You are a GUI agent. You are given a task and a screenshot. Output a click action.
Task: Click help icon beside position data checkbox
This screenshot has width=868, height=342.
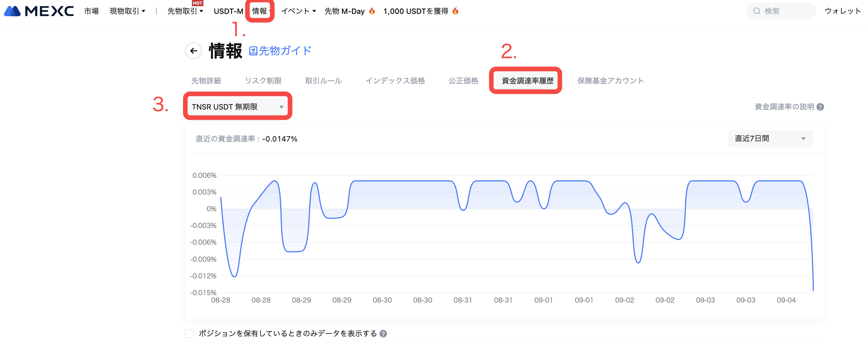383,333
